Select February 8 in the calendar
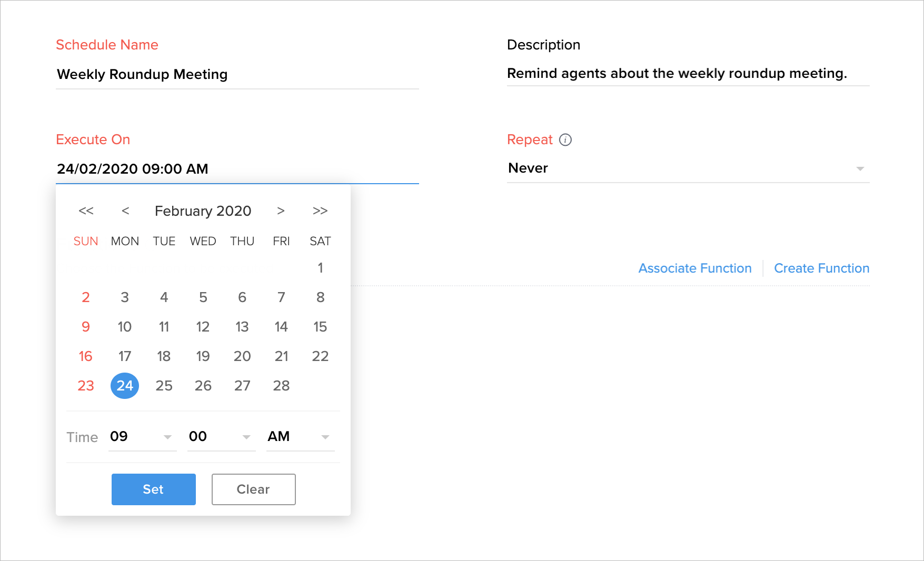The height and width of the screenshot is (561, 924). pyautogui.click(x=320, y=297)
